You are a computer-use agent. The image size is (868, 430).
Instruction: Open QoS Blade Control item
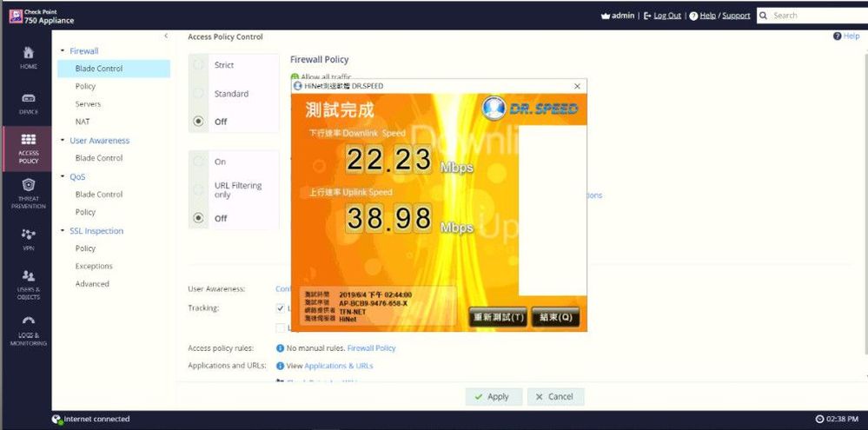(x=98, y=195)
